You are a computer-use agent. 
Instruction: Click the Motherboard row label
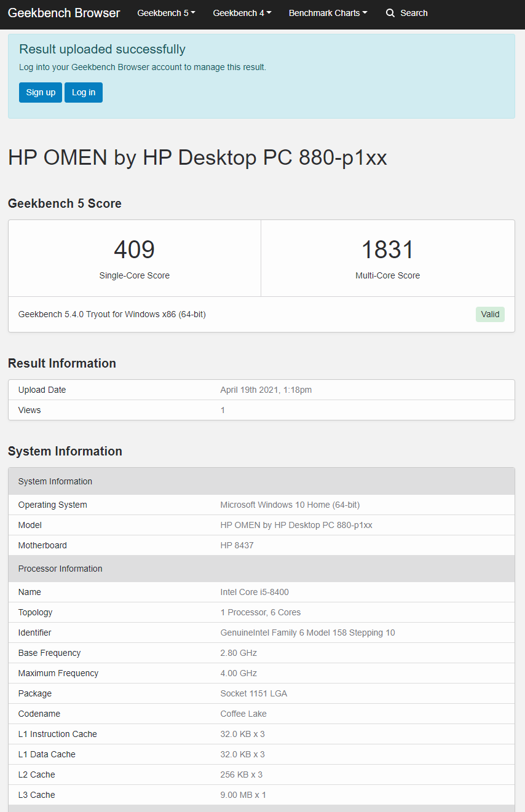click(42, 545)
